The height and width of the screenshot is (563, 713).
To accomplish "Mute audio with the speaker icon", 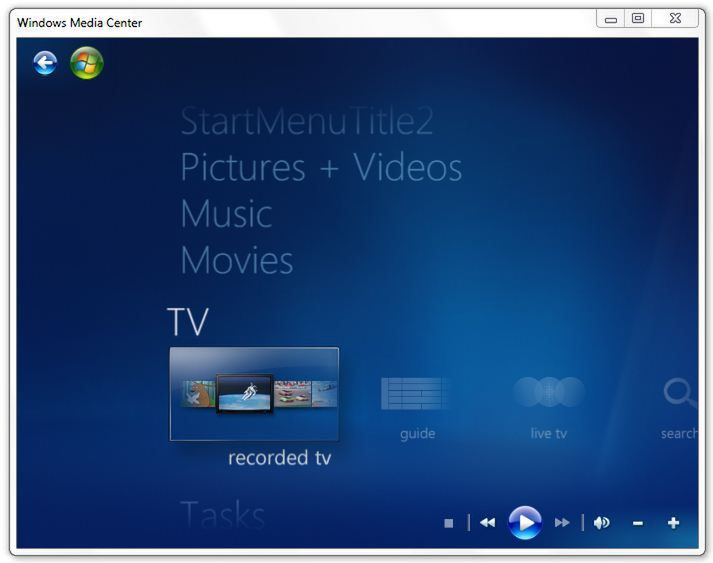I will pyautogui.click(x=602, y=523).
